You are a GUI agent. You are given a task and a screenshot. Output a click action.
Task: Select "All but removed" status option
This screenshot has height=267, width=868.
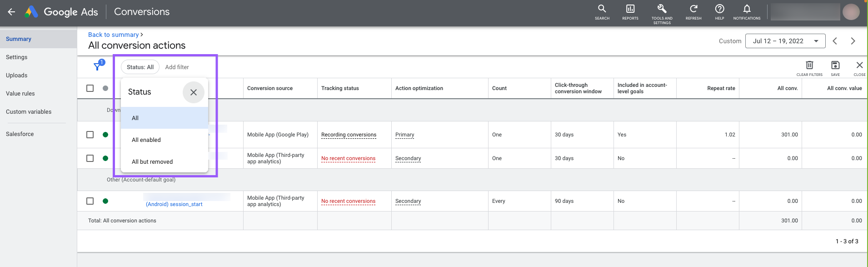coord(152,162)
